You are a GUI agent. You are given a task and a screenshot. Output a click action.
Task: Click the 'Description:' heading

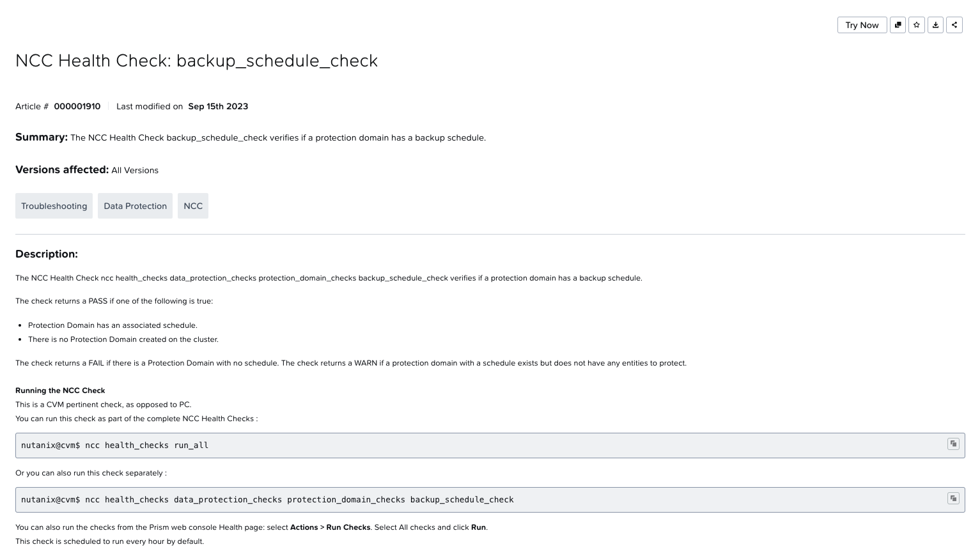[47, 254]
